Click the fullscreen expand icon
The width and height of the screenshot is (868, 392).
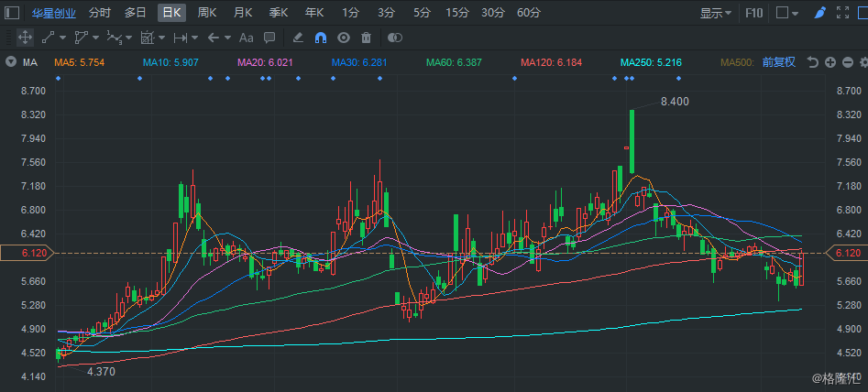point(842,13)
